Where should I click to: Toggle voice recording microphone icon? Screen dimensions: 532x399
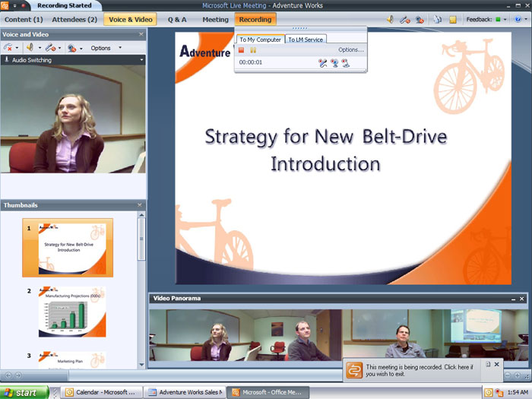323,63
